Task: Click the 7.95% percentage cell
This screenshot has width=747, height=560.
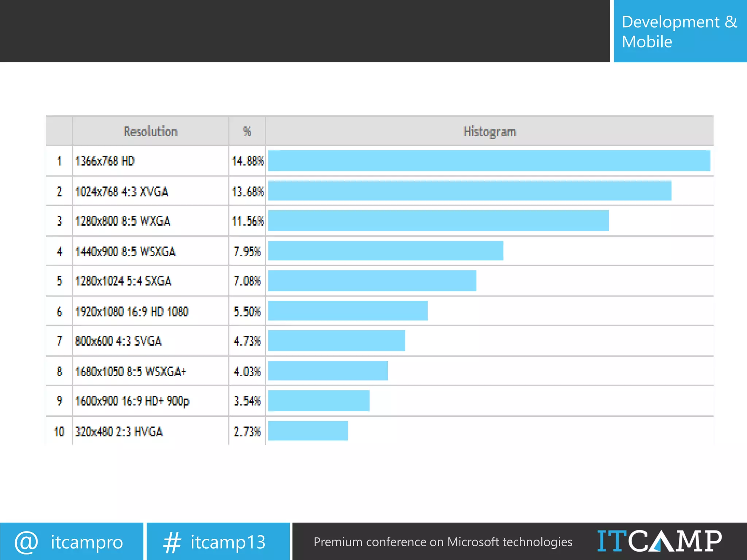Action: [247, 251]
